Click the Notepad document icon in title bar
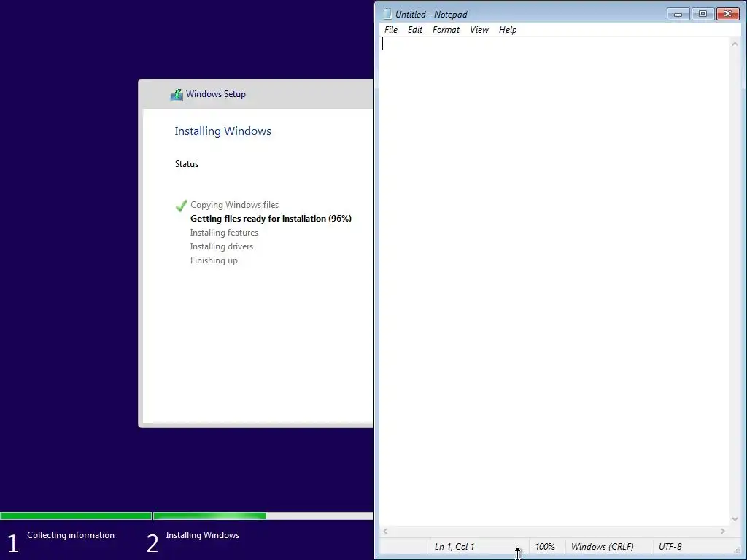The width and height of the screenshot is (747, 560). (387, 15)
